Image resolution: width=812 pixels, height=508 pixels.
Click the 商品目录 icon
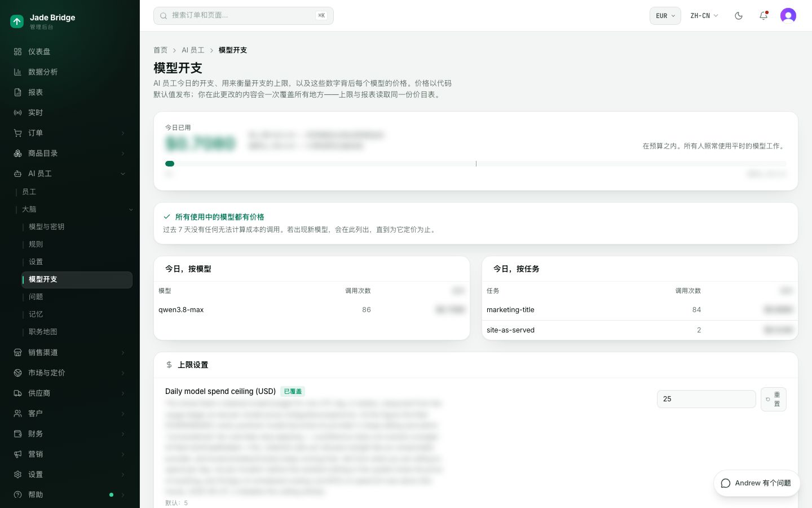tap(17, 153)
